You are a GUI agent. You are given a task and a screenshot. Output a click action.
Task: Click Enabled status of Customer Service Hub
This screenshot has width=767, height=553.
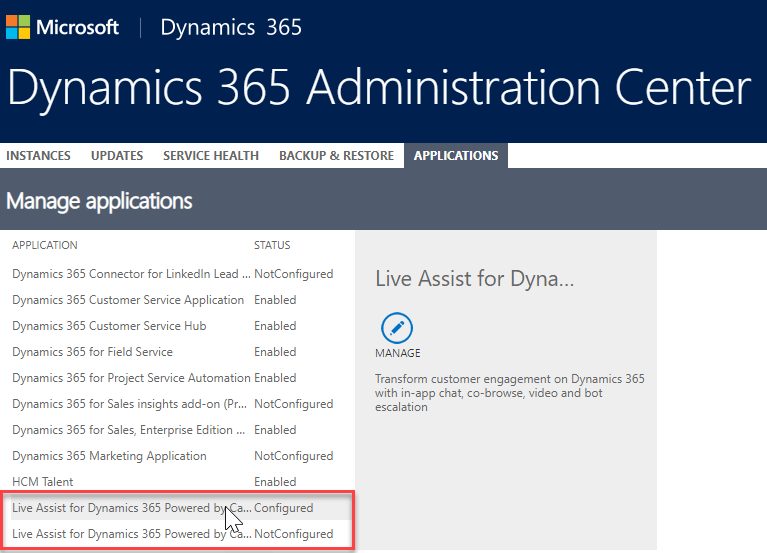point(275,326)
